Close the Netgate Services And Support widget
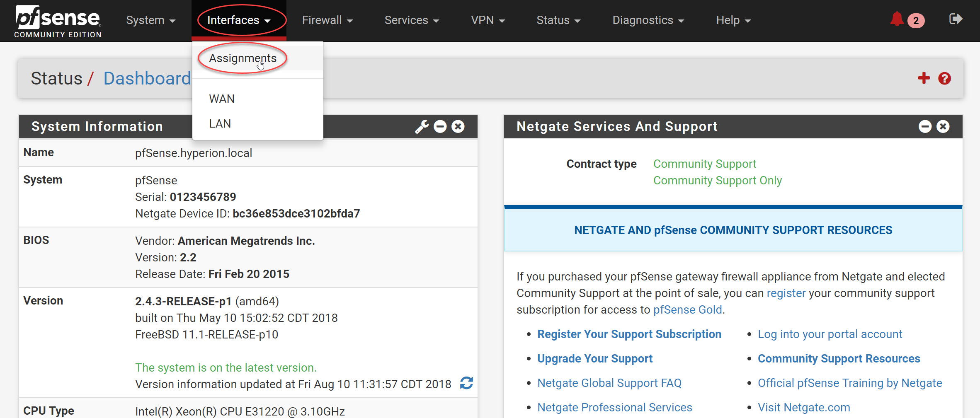This screenshot has width=980, height=418. point(943,126)
